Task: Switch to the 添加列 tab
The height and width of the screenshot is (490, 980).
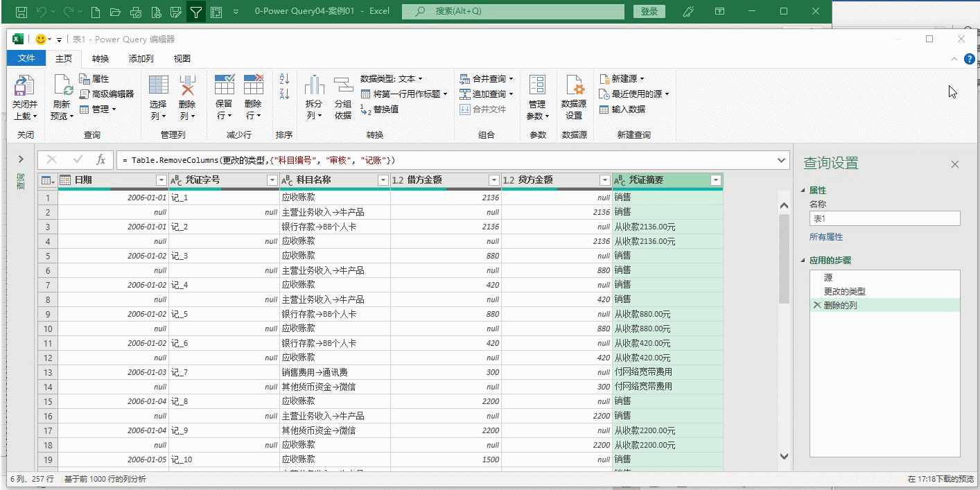Action: click(141, 59)
